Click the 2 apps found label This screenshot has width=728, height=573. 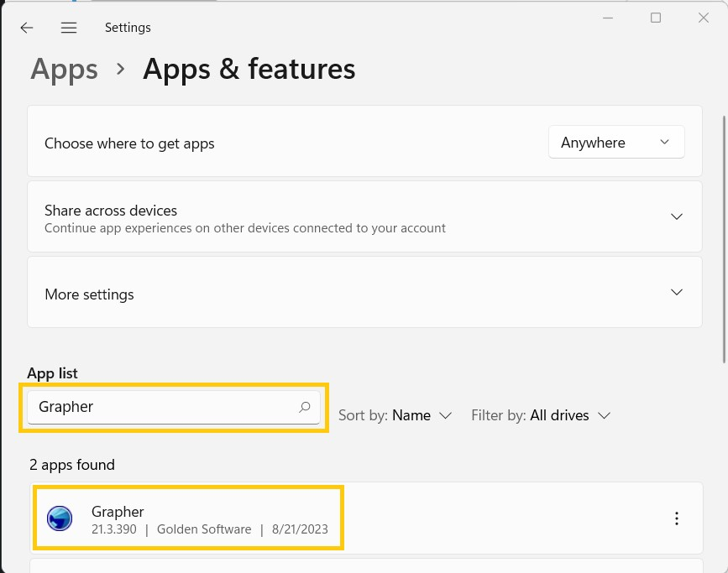[72, 465]
